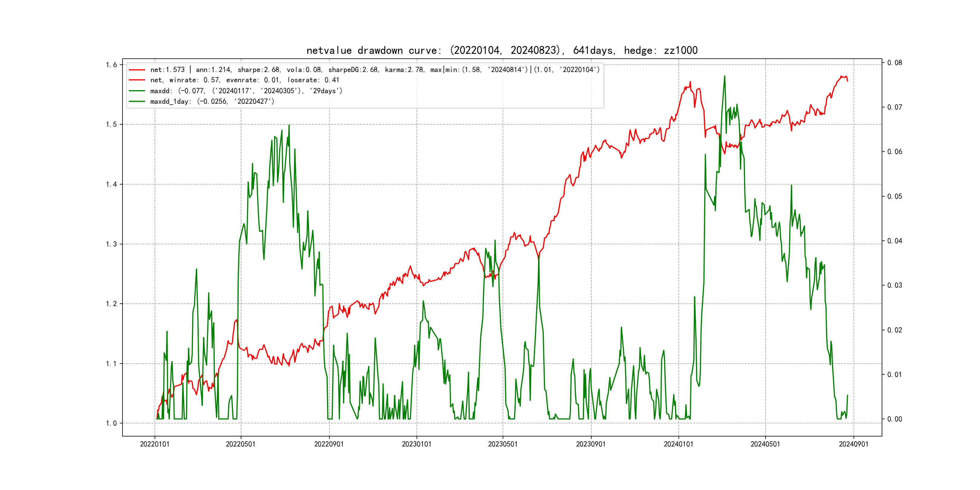
Task: Select the winrate legend text line
Action: pyautogui.click(x=245, y=80)
